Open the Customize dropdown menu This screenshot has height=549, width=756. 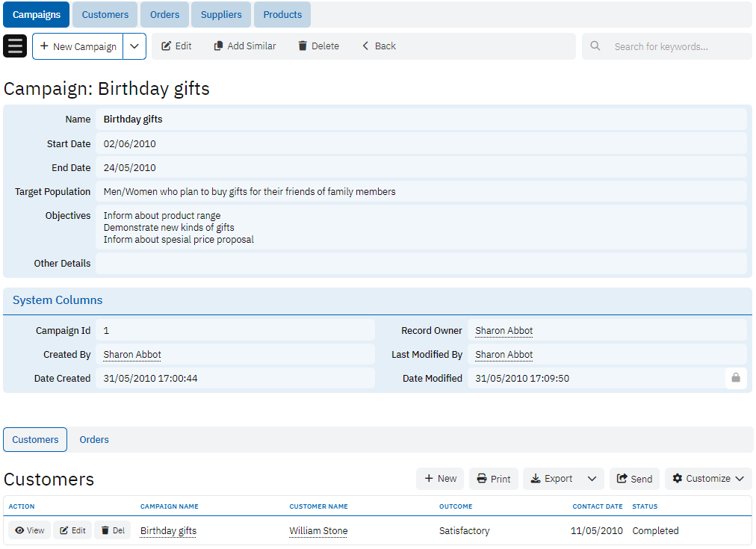(x=707, y=479)
